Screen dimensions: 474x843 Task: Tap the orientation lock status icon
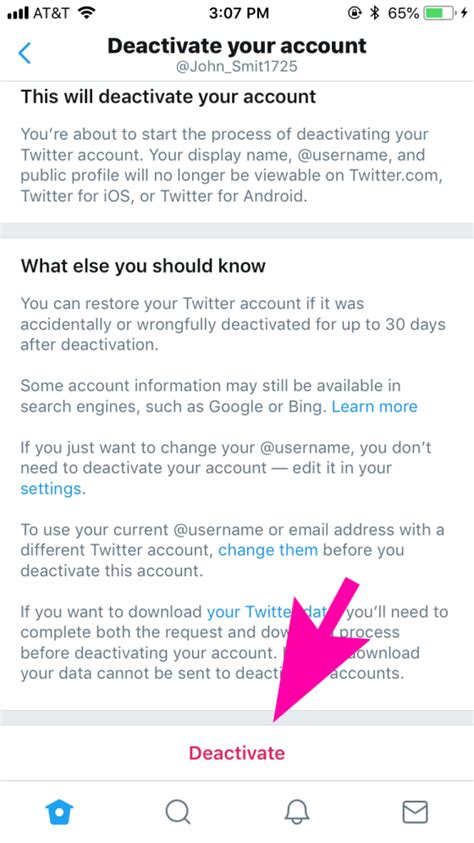[x=355, y=13]
